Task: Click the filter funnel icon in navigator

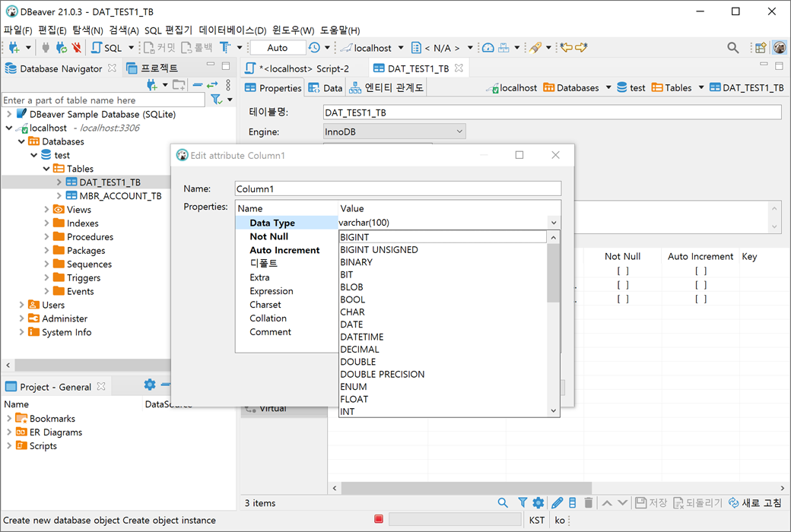Action: click(217, 100)
